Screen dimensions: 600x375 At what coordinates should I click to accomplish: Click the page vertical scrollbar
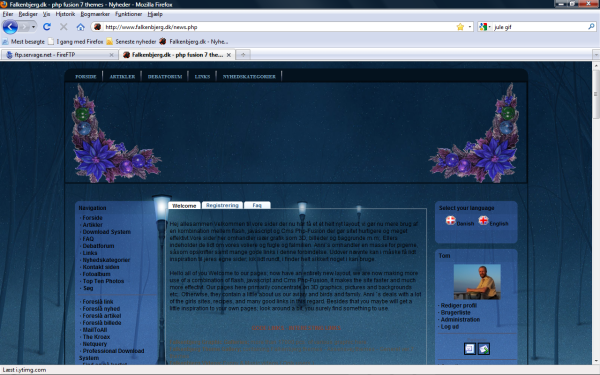(596, 213)
